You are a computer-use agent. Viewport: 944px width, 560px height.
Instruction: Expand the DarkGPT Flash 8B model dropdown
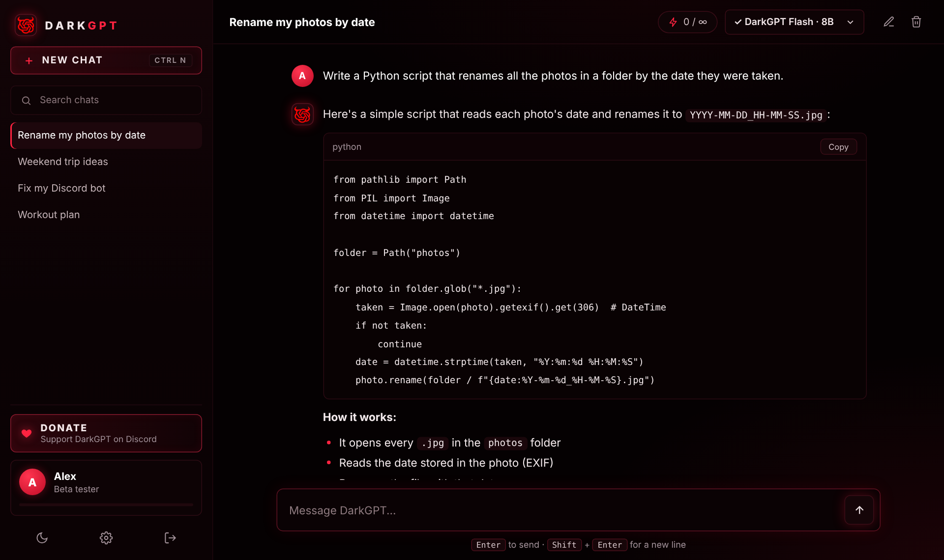794,22
